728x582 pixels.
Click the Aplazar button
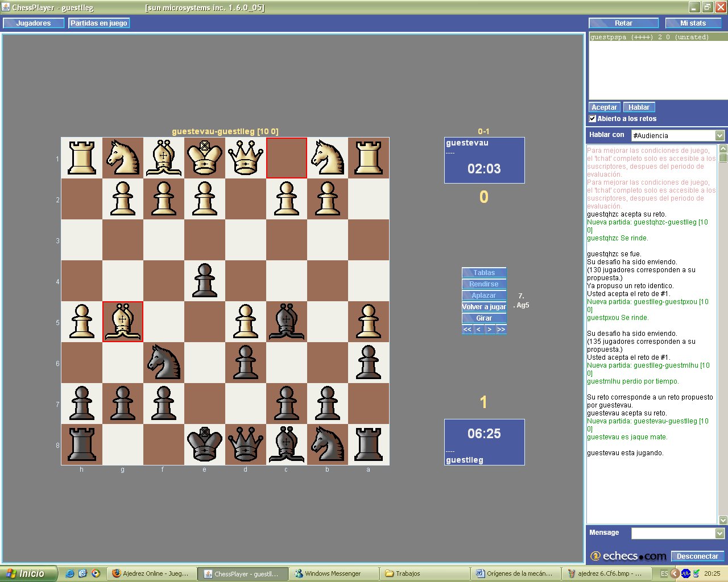[x=484, y=296]
